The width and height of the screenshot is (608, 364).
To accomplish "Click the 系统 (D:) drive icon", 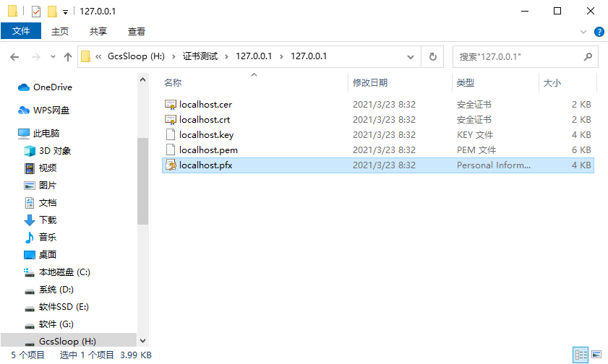I will click(x=30, y=291).
